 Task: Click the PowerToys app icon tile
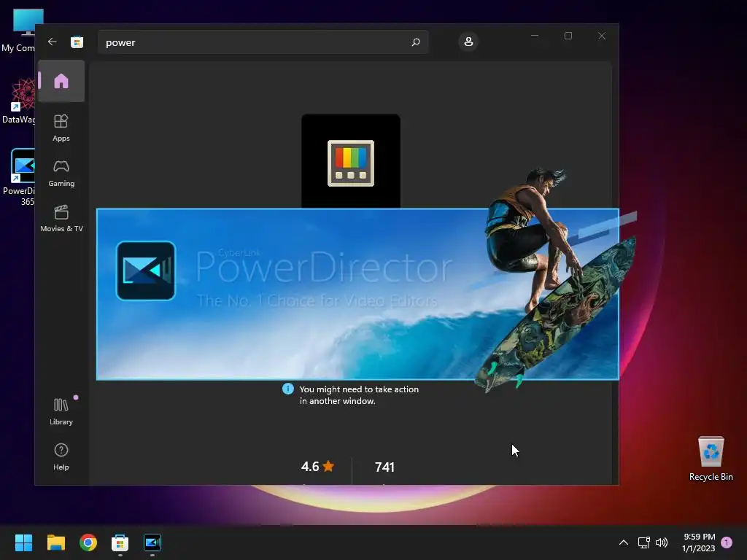tap(351, 161)
